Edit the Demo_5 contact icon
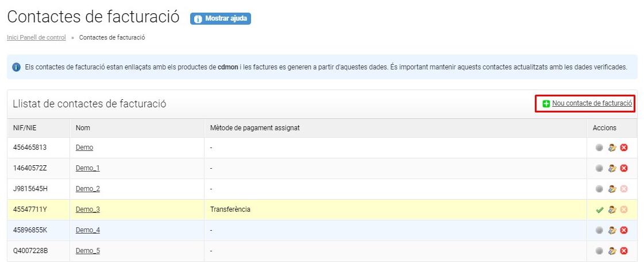Screen dimensions: 644x268 tap(612, 251)
